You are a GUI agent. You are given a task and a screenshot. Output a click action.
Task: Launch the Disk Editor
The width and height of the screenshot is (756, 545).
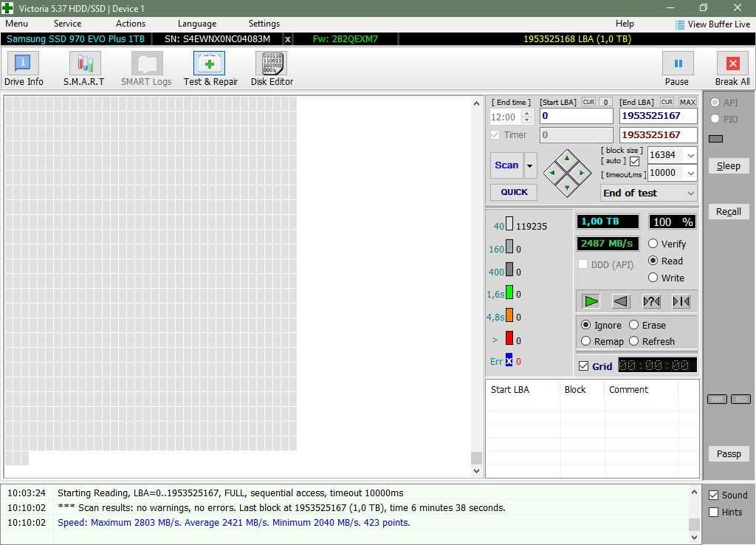[272, 69]
